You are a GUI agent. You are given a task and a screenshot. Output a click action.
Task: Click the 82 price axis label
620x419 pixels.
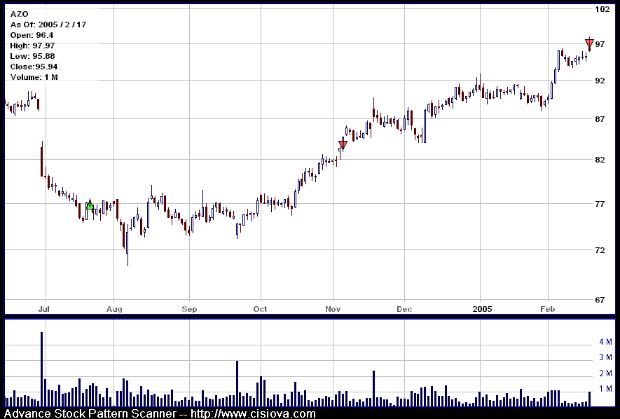click(x=600, y=160)
